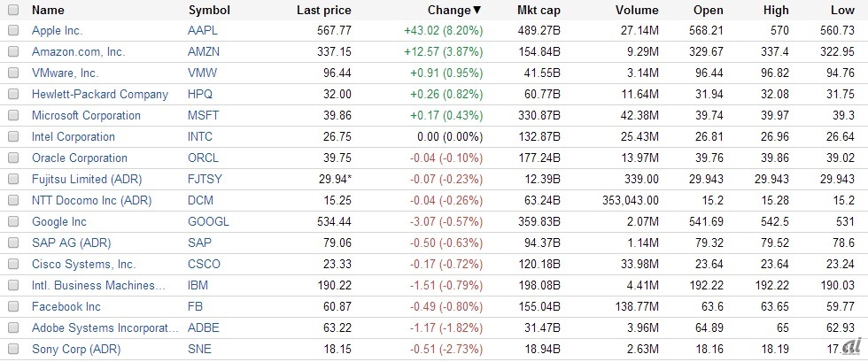Click the VMW ticker symbol link

pyautogui.click(x=203, y=73)
